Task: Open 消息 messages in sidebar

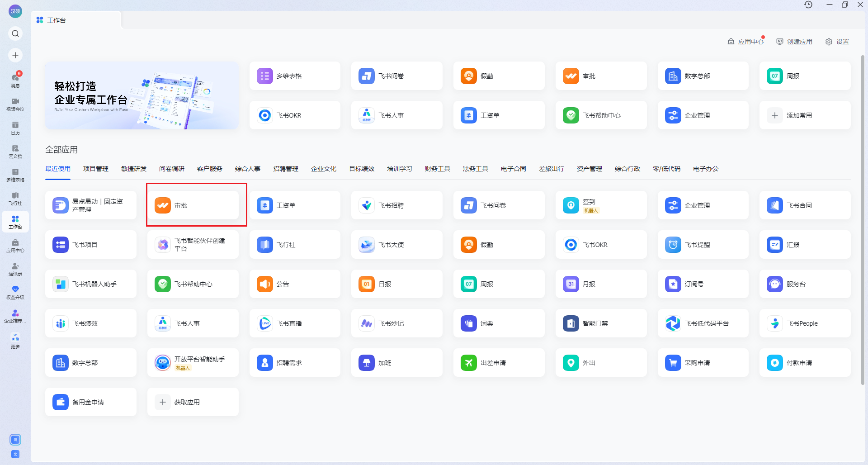Action: point(15,80)
